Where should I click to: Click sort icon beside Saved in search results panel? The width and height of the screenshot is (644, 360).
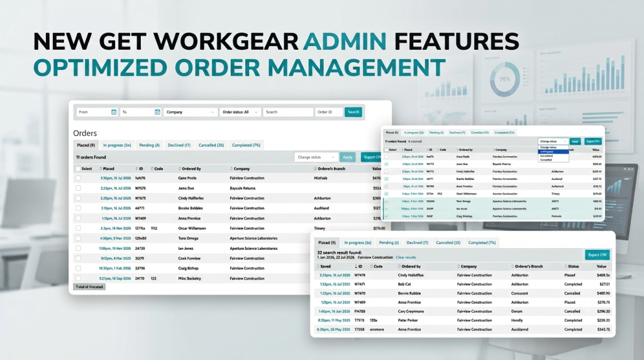(318, 267)
